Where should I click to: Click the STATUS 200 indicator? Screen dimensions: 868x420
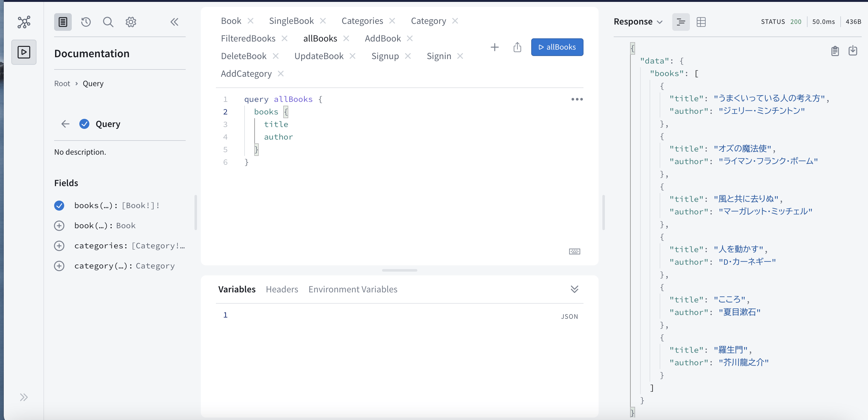point(781,22)
